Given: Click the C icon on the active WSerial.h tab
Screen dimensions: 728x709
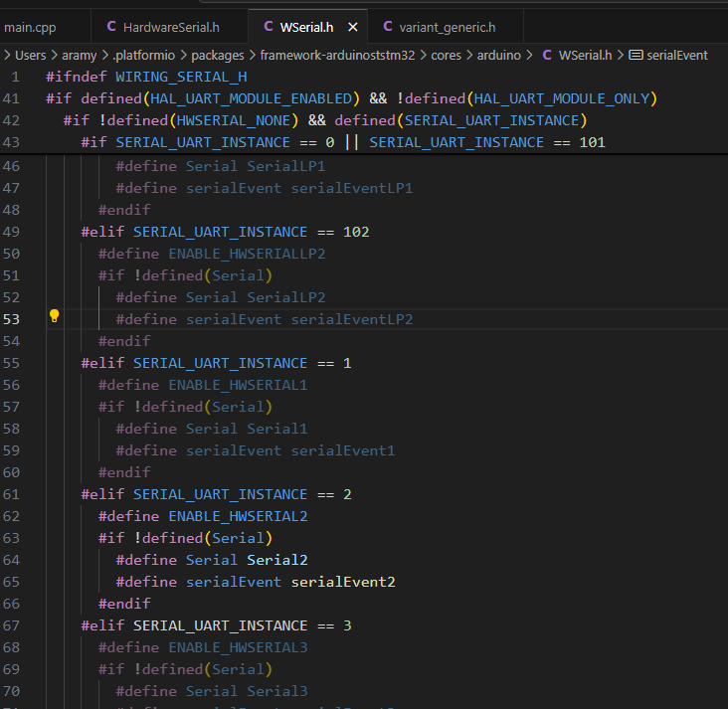Looking at the screenshot, I should [x=269, y=27].
